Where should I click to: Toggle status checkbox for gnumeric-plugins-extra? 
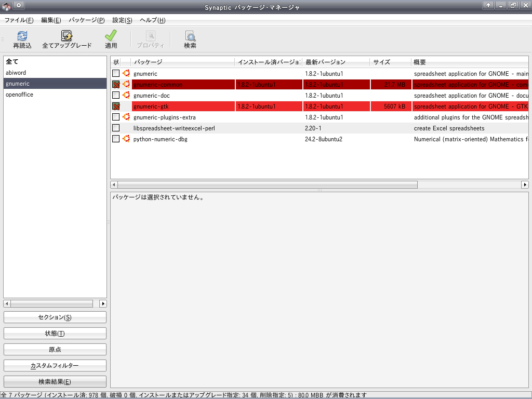click(x=116, y=117)
